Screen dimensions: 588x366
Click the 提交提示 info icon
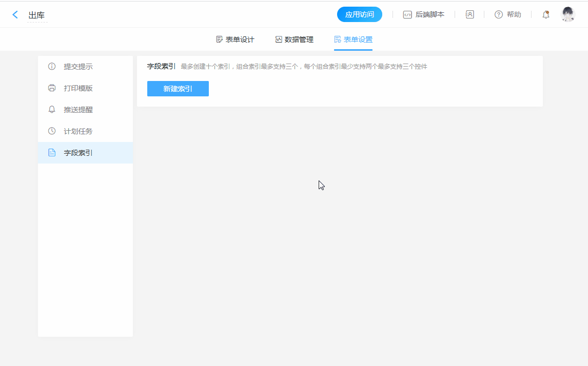[52, 67]
